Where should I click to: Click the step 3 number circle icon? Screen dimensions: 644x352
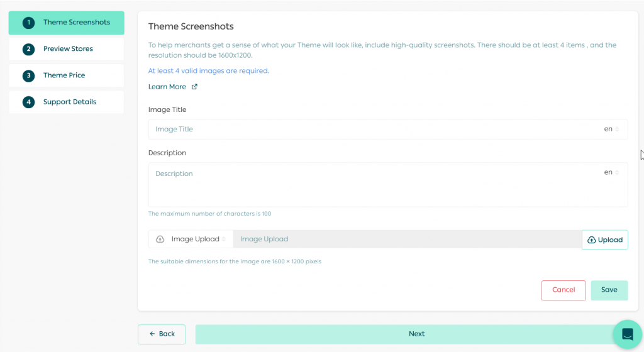(28, 75)
